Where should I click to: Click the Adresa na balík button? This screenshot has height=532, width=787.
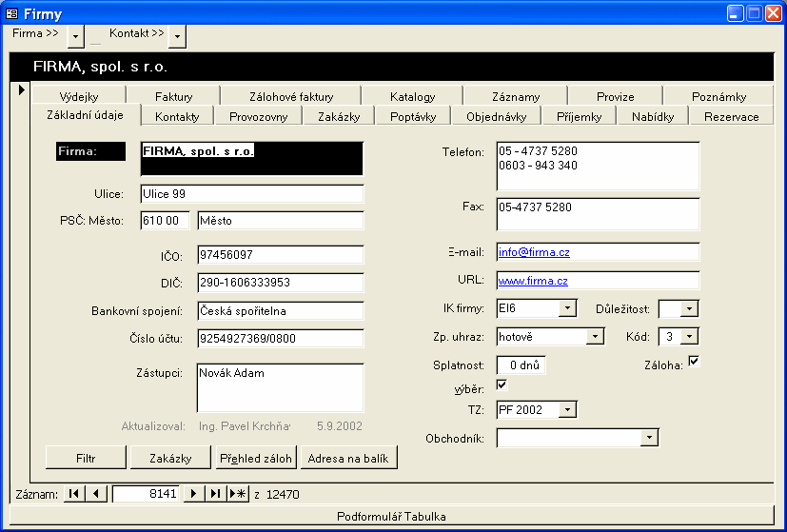[348, 458]
